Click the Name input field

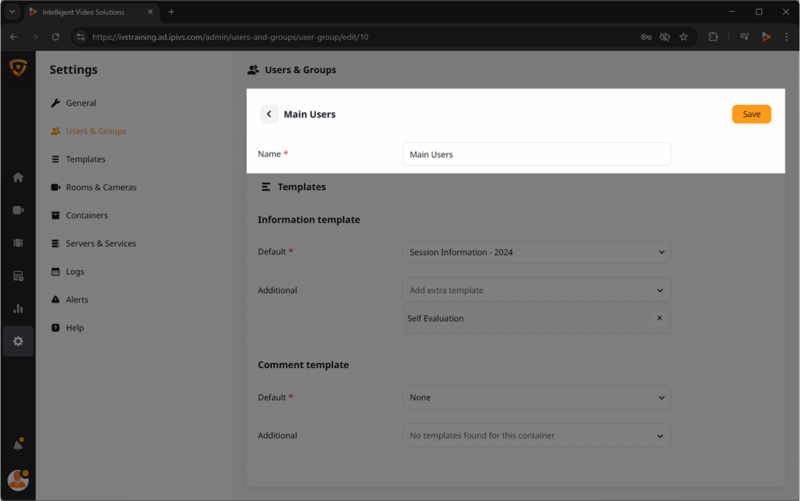537,154
